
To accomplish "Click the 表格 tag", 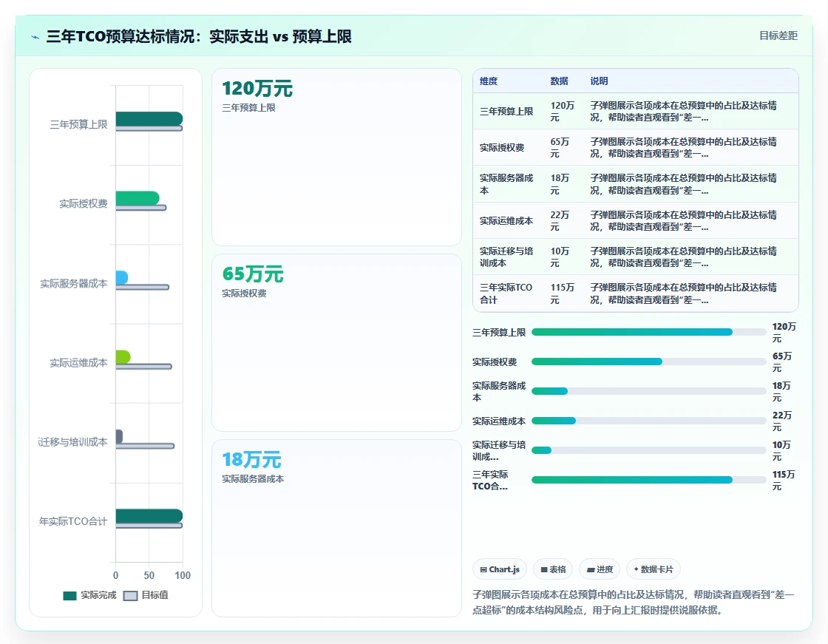I will coord(553,569).
